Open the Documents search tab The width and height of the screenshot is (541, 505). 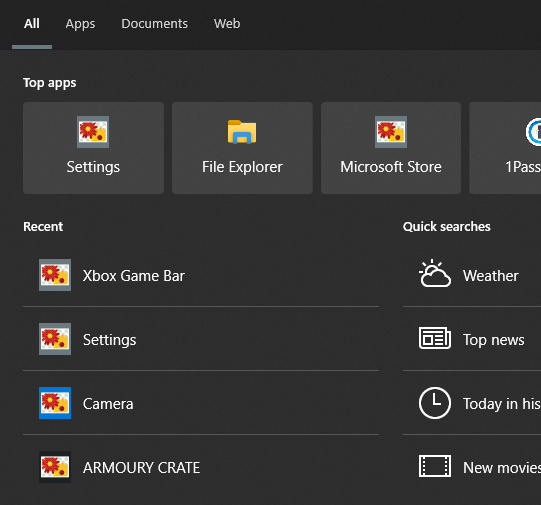(154, 24)
